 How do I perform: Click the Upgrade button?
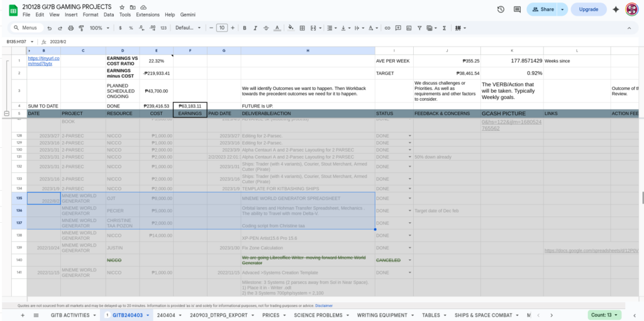589,9
